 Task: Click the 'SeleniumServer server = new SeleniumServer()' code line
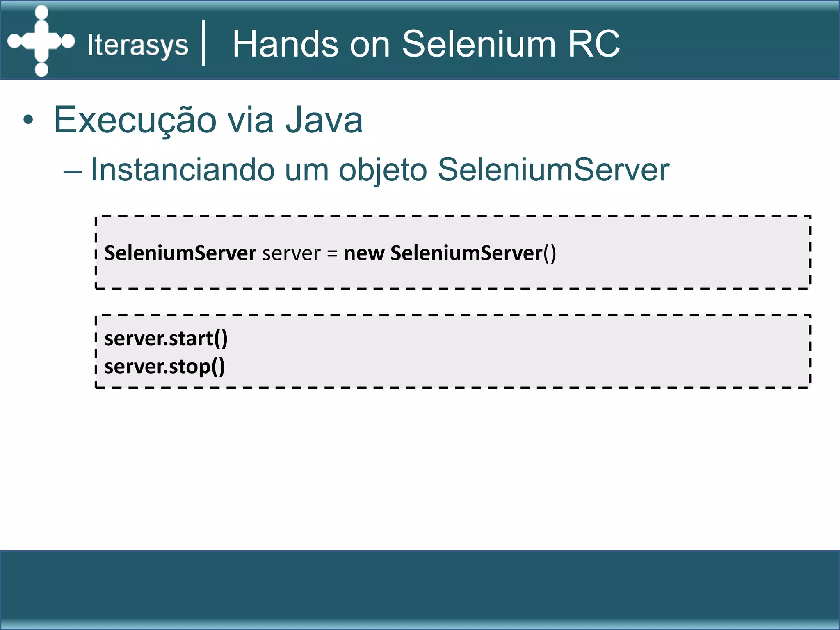(x=330, y=253)
